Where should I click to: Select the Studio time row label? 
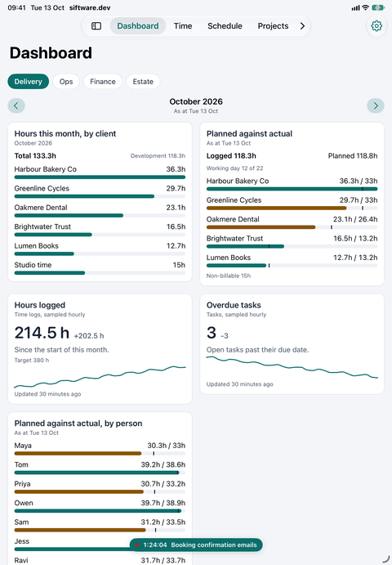(33, 265)
